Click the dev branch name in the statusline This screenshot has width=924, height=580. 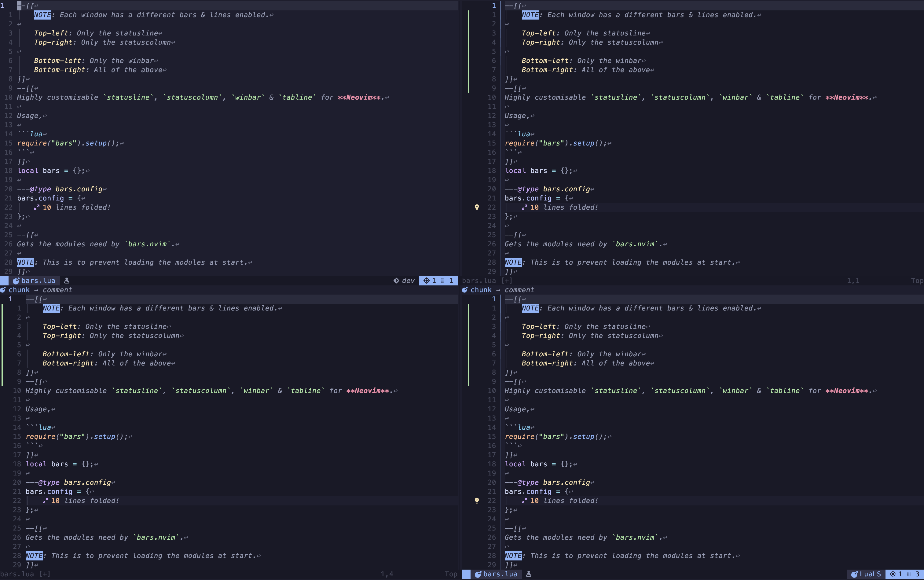(408, 281)
